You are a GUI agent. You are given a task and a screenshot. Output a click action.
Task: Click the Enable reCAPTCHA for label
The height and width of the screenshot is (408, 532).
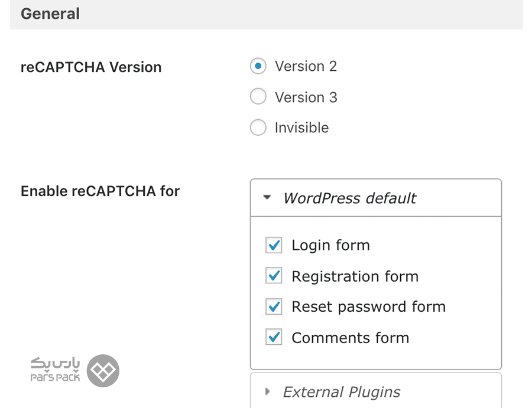[100, 191]
